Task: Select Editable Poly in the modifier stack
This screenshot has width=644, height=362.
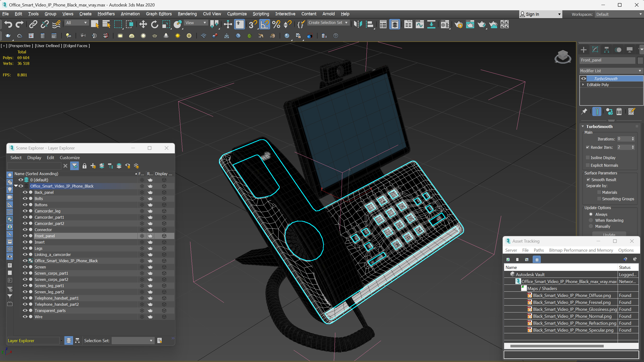Action: click(598, 85)
